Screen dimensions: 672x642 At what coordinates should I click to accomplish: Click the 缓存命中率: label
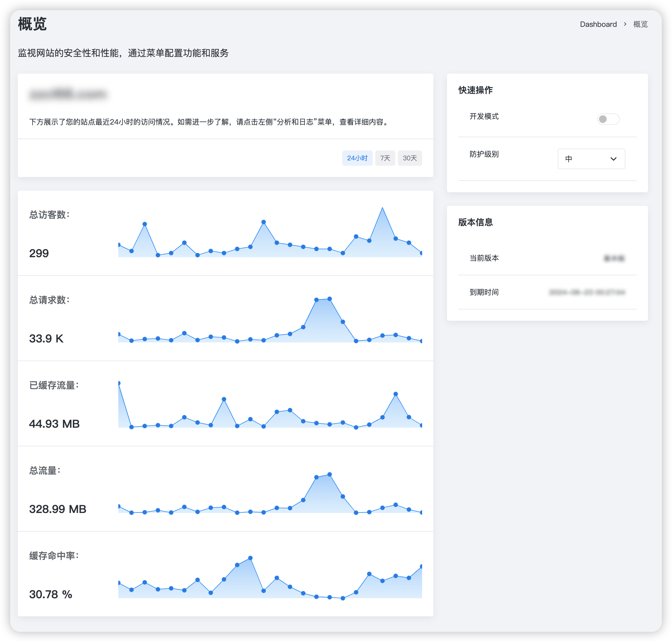click(x=54, y=555)
